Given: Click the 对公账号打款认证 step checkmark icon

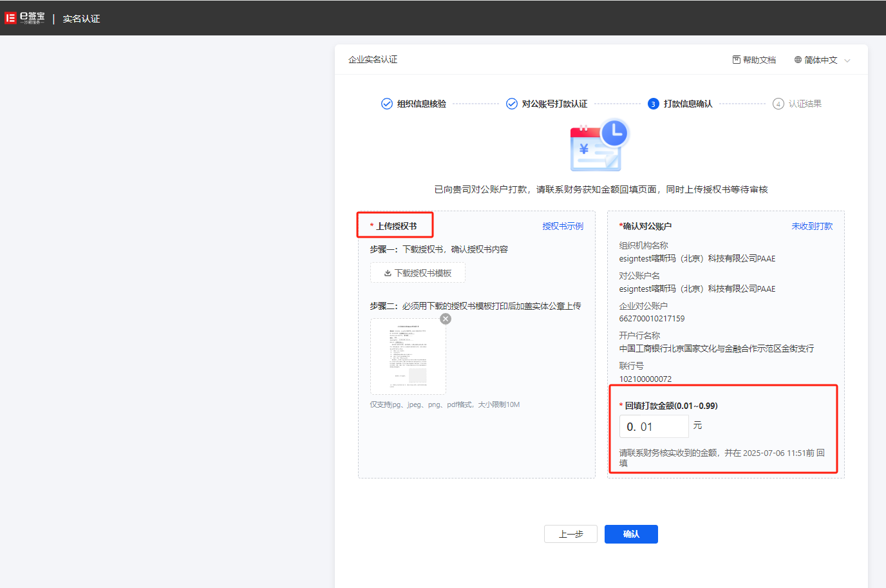Looking at the screenshot, I should [512, 104].
